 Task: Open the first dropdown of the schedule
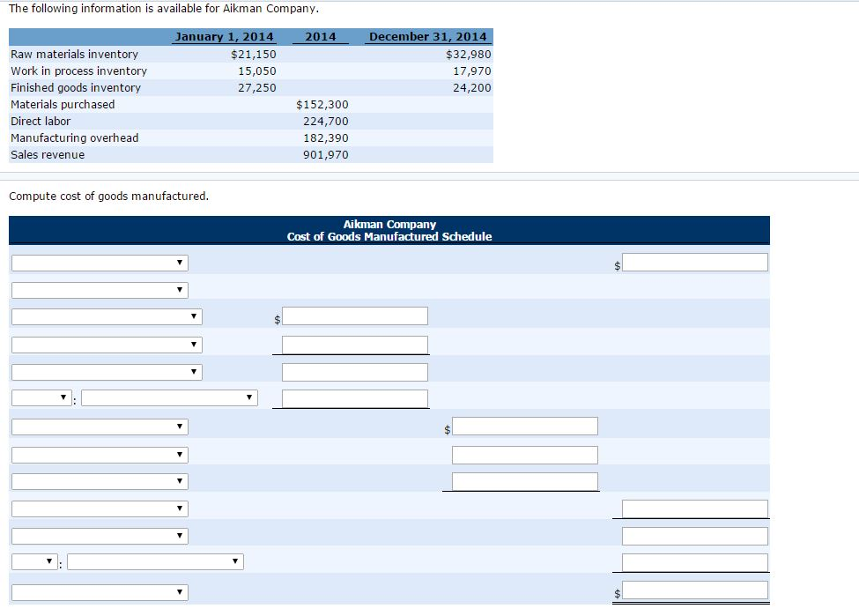(100, 263)
